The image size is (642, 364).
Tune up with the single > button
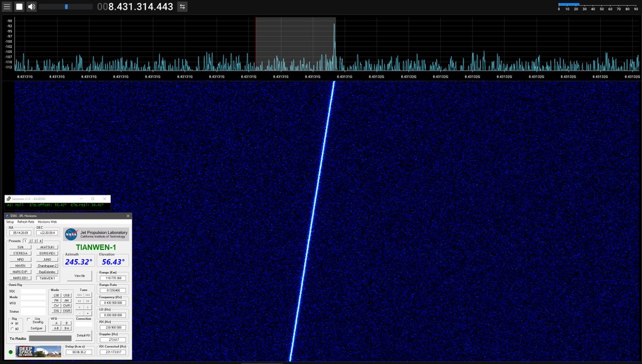pyautogui.click(x=88, y=307)
